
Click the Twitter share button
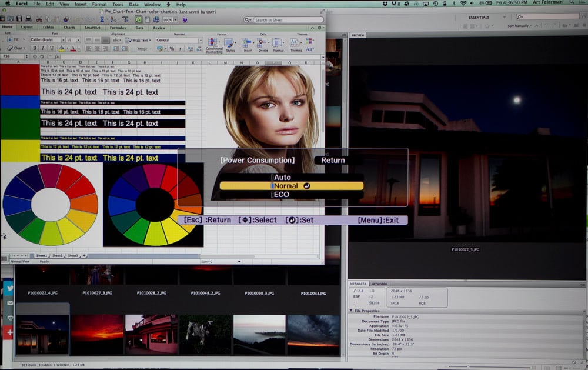pos(9,288)
